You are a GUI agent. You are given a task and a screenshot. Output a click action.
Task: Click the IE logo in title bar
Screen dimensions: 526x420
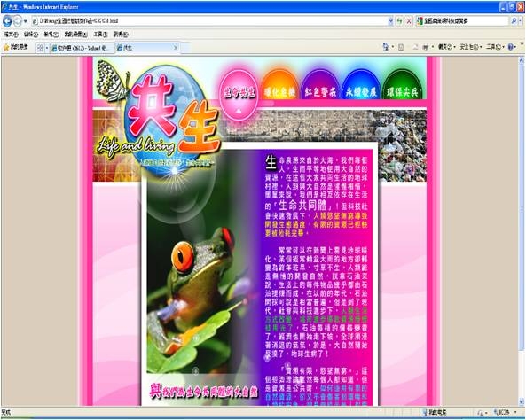coord(4,7)
